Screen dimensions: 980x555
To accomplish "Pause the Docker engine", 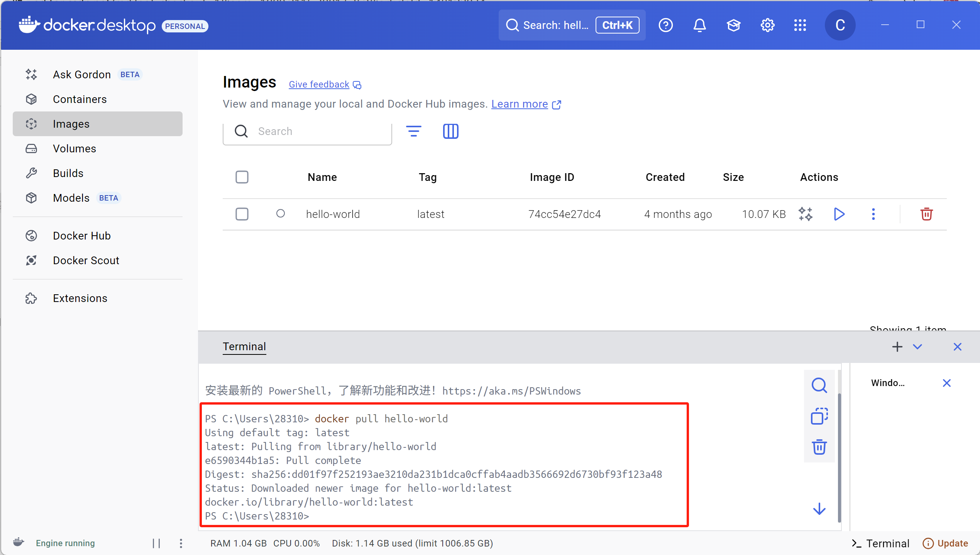I will point(156,543).
